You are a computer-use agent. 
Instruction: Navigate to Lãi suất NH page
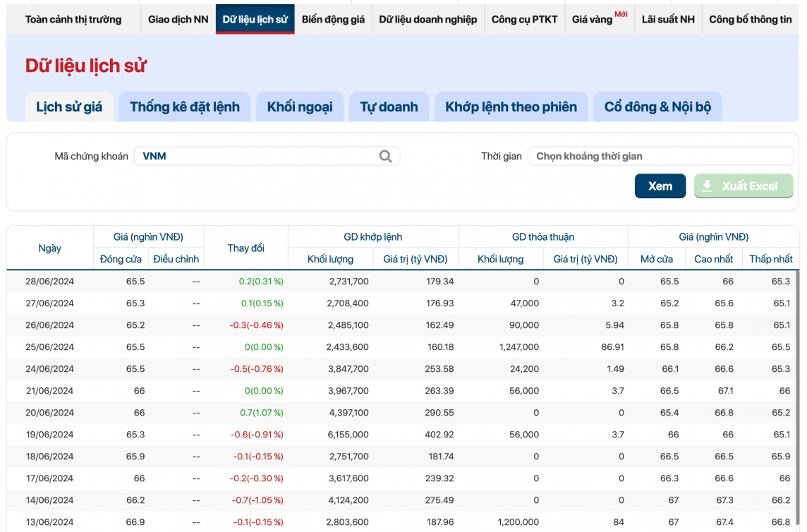pos(668,19)
